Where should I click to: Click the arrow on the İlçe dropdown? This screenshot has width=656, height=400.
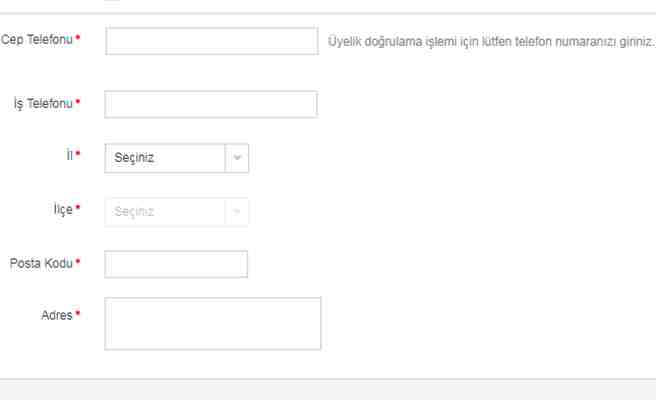tap(237, 212)
